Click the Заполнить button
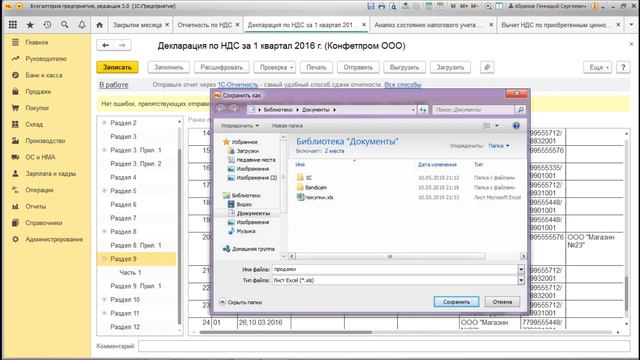640x360 pixels. [x=169, y=67]
